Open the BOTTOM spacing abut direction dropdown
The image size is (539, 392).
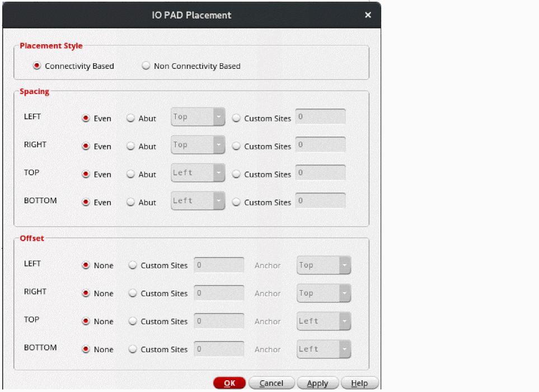coord(198,200)
